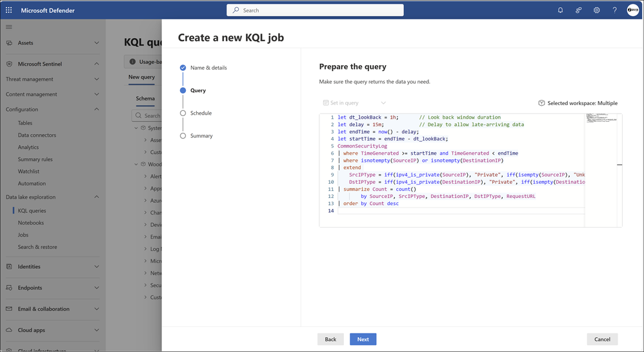Open Summary rules menu item
The width and height of the screenshot is (644, 352).
coord(35,159)
